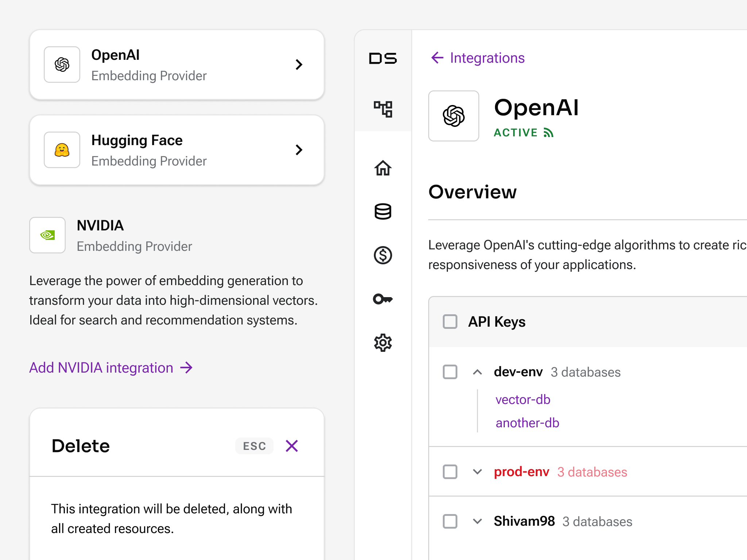Open the OpenAI Embedding Provider card
Screen dimensions: 747x560
[x=177, y=65]
